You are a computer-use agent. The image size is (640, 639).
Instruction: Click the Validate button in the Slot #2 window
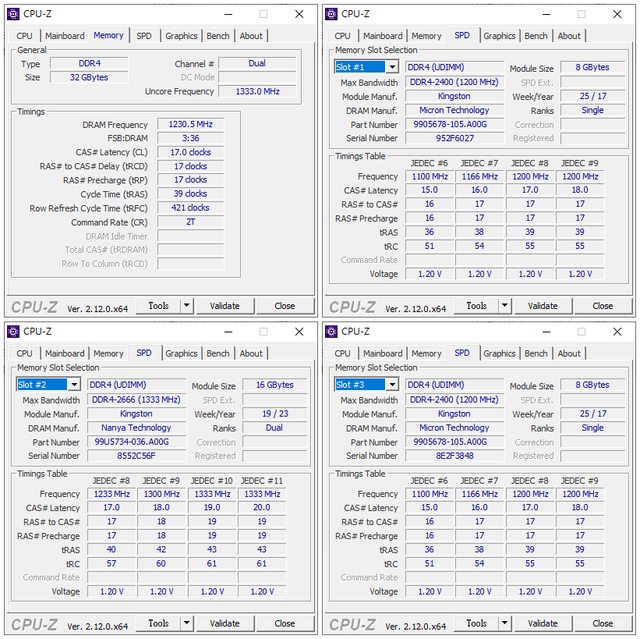point(224,624)
